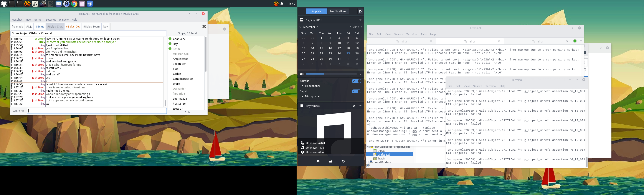Go to next year after 2015
The width and height of the screenshot is (644, 195).
(x=362, y=27)
